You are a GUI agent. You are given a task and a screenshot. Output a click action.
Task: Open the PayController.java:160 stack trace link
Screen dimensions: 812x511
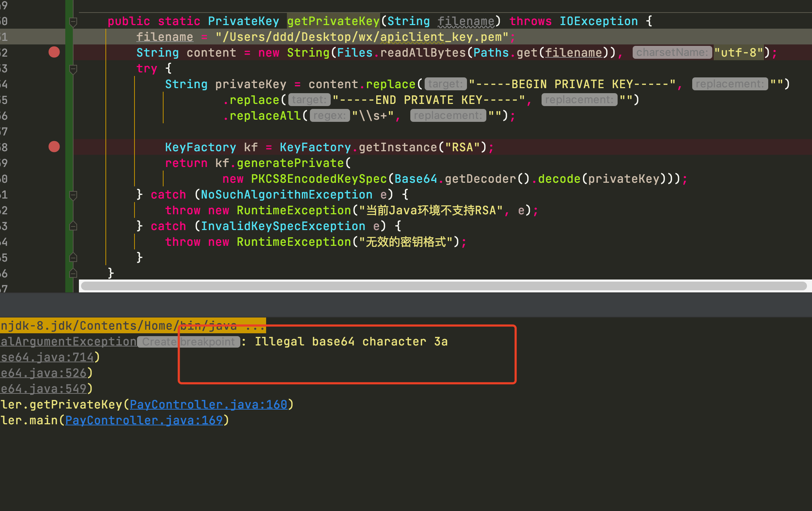tap(208, 405)
